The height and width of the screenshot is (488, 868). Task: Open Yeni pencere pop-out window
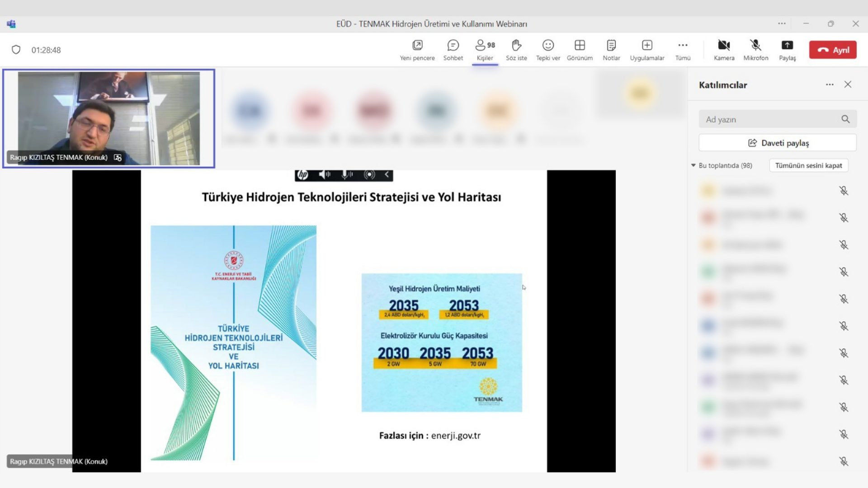coord(417,50)
